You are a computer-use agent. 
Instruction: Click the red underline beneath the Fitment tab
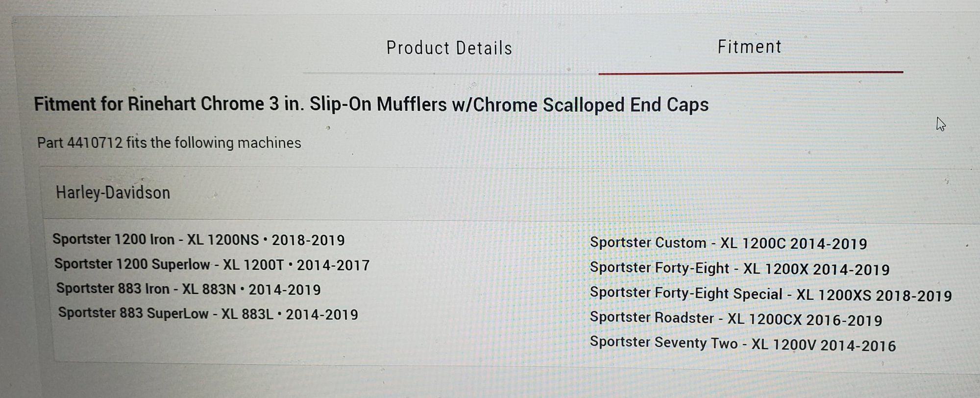[x=750, y=72]
